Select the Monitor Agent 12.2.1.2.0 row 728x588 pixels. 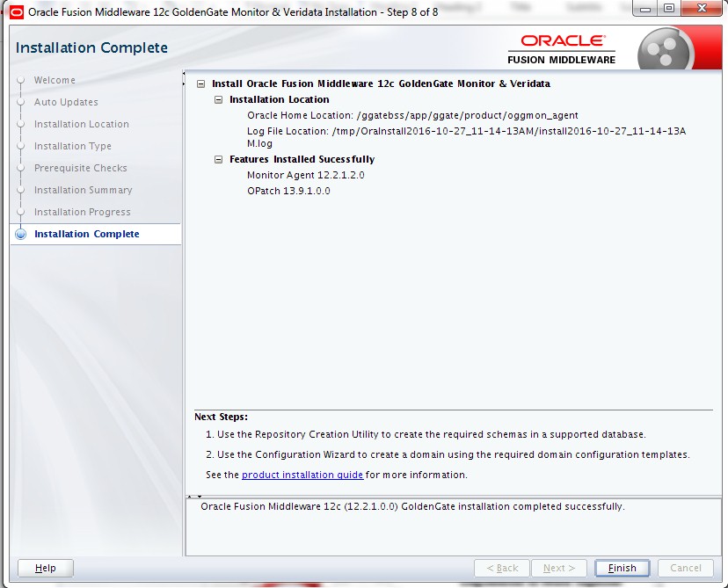point(305,175)
